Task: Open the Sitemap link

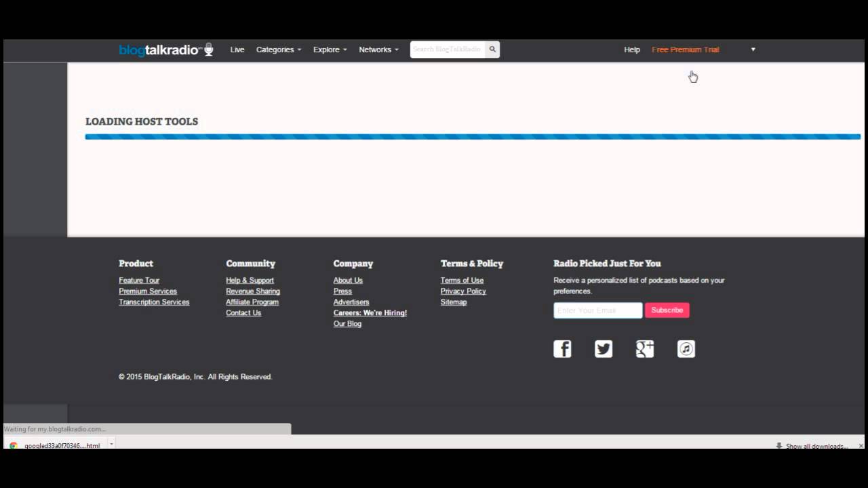Action: [454, 302]
